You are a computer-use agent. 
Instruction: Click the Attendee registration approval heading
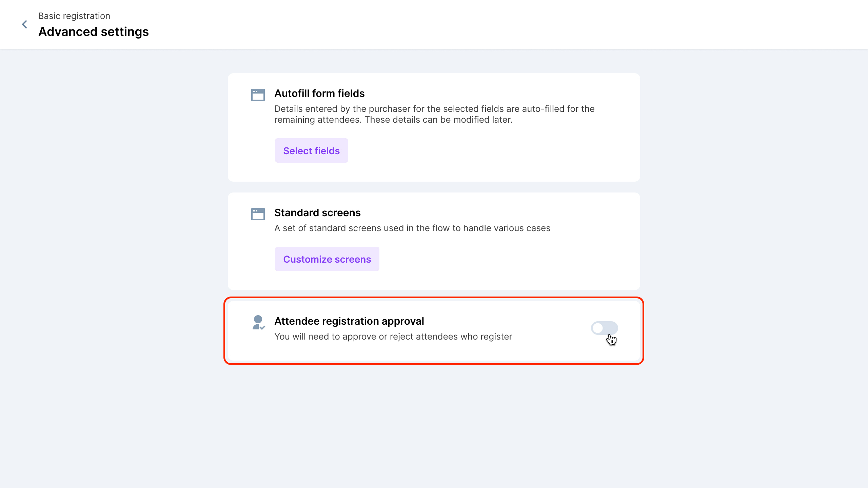(349, 321)
